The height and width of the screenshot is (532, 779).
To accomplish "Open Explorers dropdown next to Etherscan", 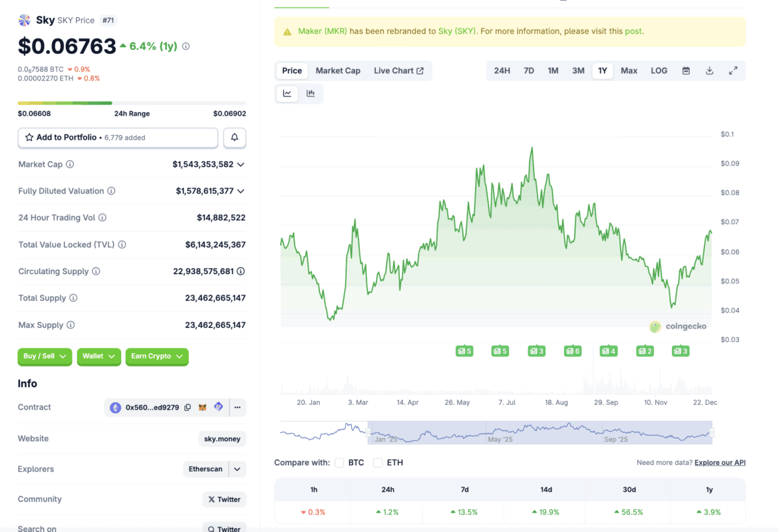I will (x=237, y=469).
